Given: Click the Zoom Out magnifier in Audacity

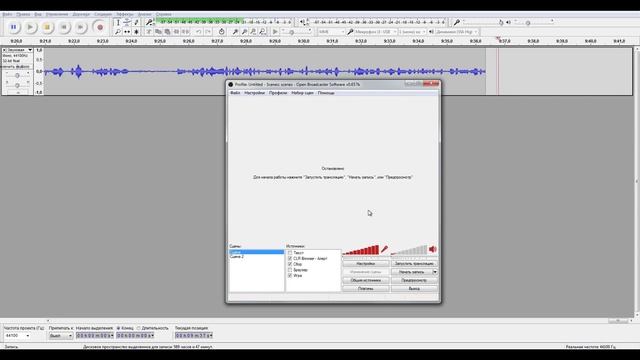Looking at the screenshot, I should (244, 31).
